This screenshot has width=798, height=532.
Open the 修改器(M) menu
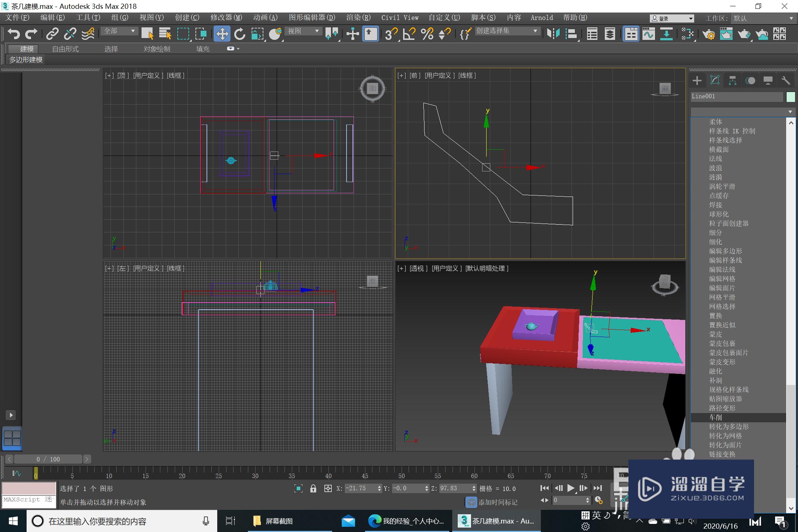tap(226, 18)
